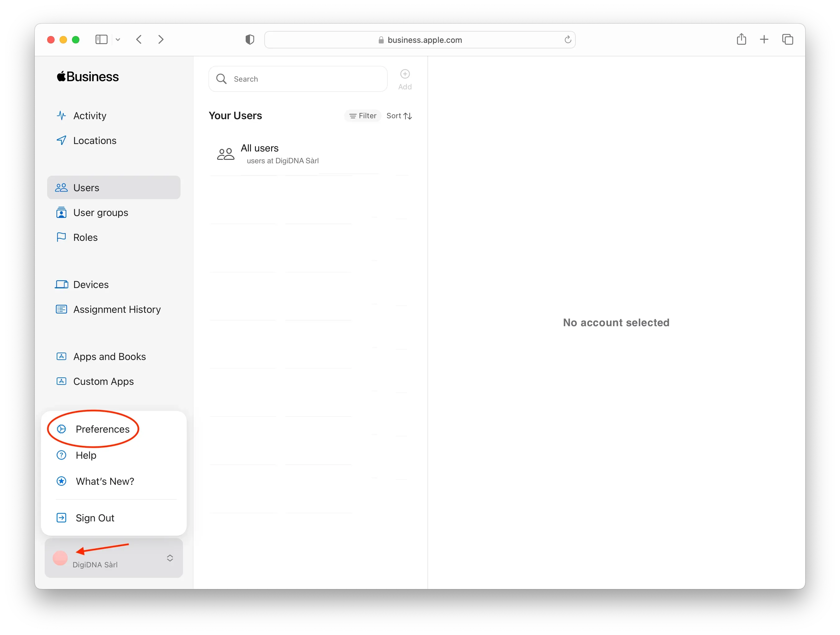Open the Devices section
Screen dimensions: 840x635
coord(90,284)
